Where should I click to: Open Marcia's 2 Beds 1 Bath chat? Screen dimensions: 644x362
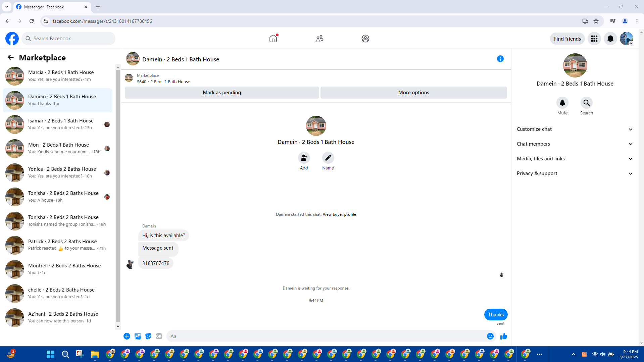(58, 76)
